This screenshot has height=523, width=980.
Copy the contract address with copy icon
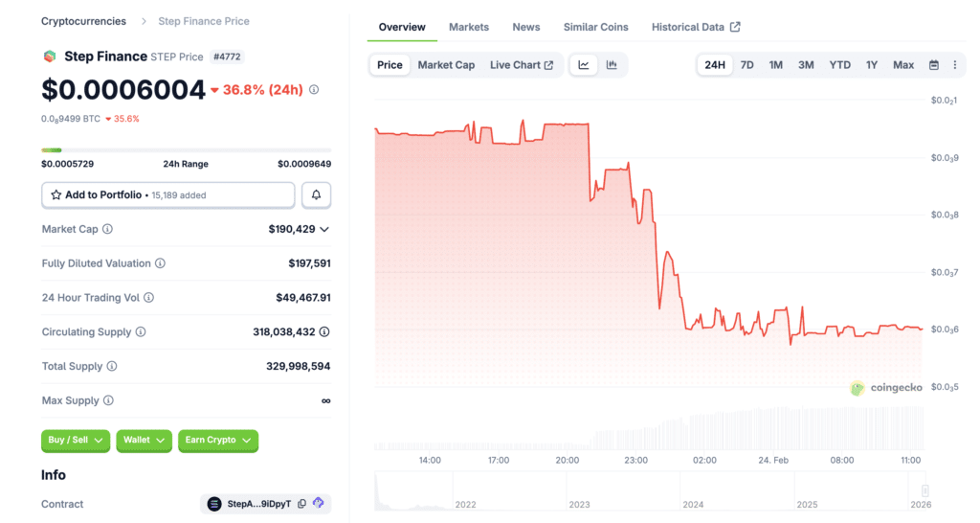[302, 504]
